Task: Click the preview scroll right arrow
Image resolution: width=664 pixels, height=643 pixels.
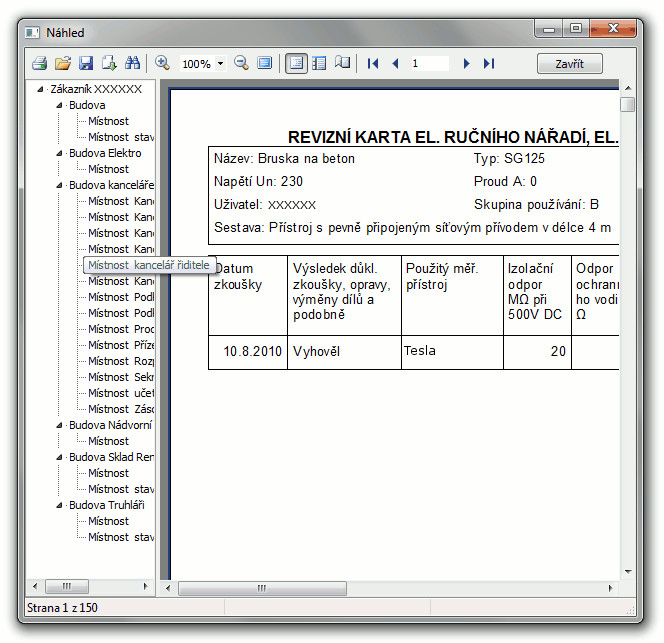Action: pos(610,588)
